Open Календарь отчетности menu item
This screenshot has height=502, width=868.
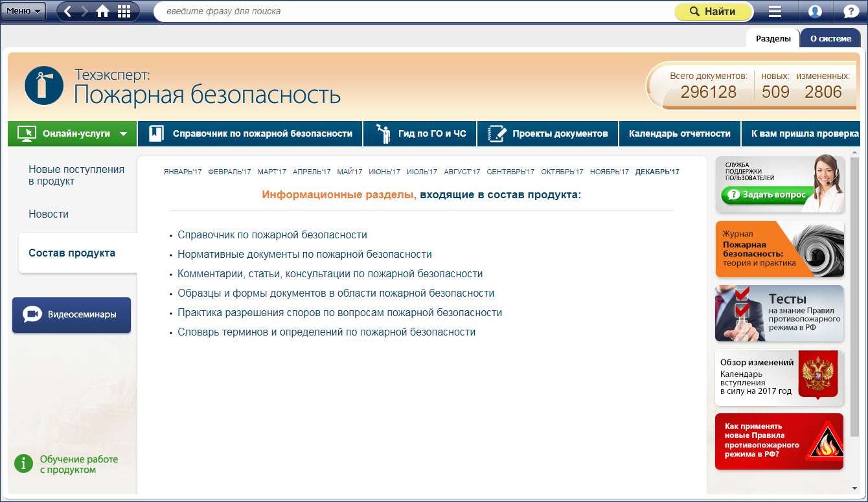680,133
